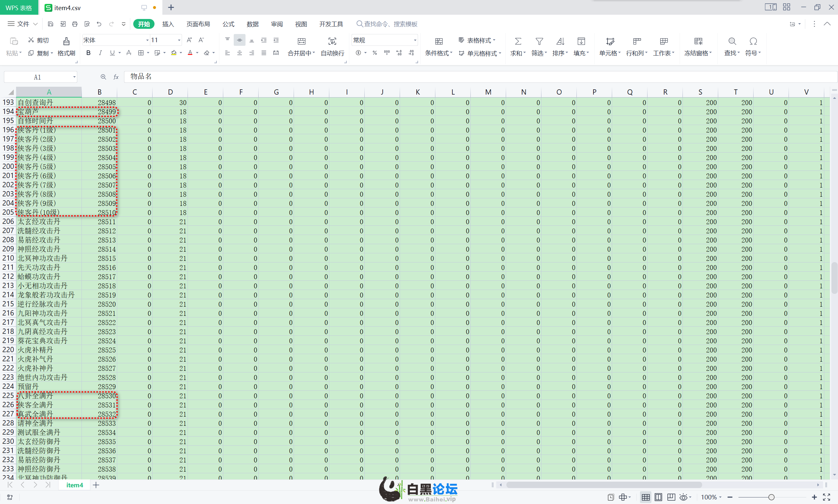
Task: Toggle align text left
Action: [x=227, y=53]
